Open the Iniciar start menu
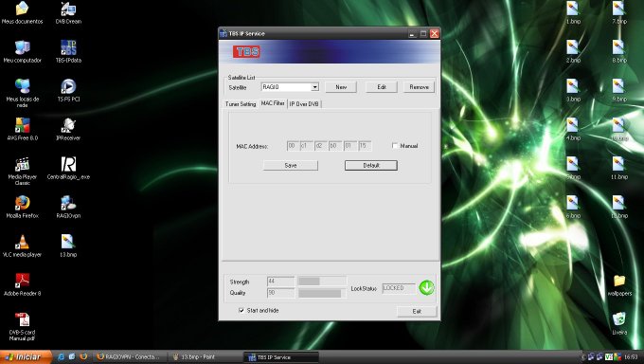This screenshot has height=364, width=644. click(x=26, y=356)
